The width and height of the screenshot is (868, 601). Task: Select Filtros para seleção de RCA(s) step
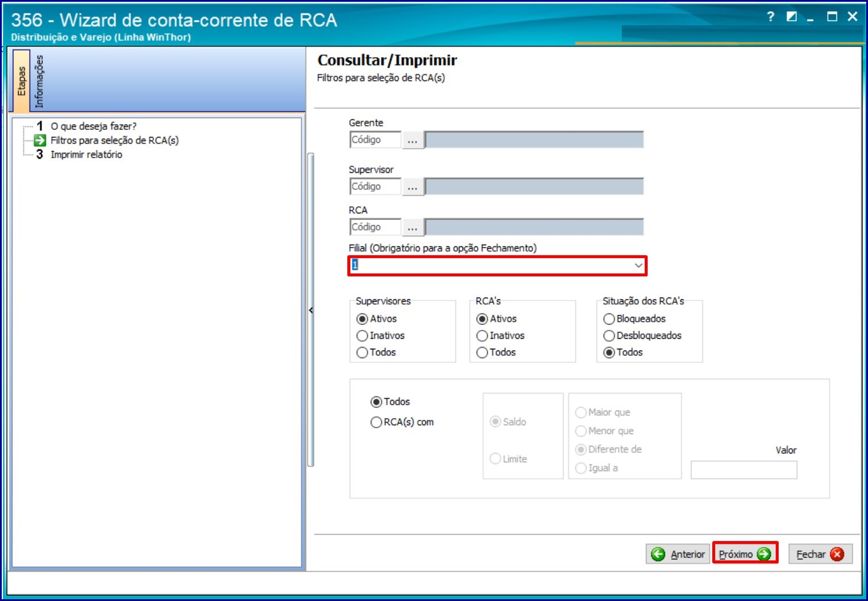(x=115, y=140)
